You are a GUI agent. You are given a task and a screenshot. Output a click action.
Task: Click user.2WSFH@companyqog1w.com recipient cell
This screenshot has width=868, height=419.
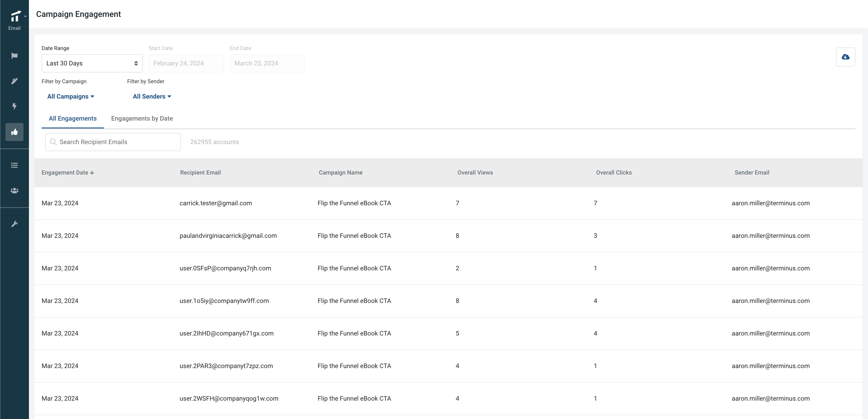pos(229,399)
